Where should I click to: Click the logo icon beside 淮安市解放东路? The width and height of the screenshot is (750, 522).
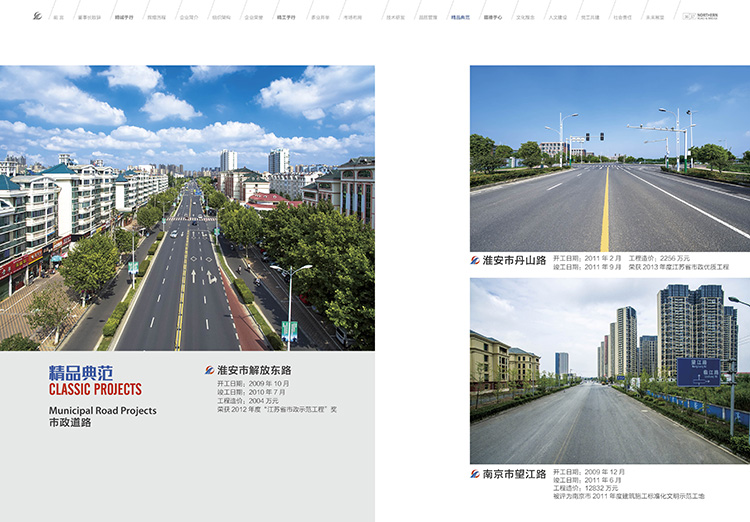click(x=209, y=370)
